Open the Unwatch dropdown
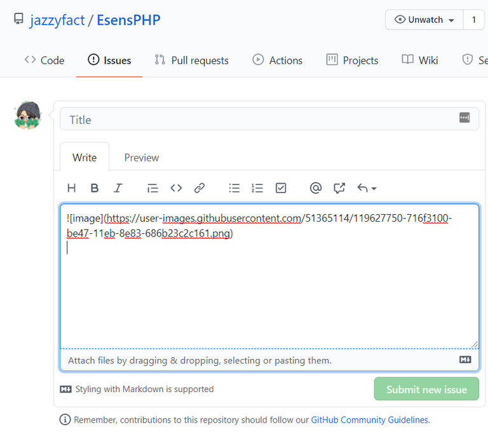 (x=424, y=20)
